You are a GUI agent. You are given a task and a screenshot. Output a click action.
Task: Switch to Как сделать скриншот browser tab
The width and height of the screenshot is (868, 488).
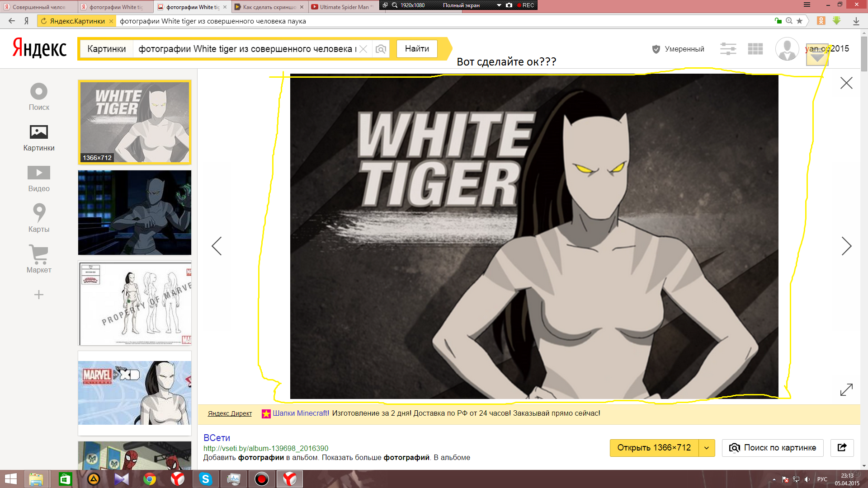pos(269,7)
